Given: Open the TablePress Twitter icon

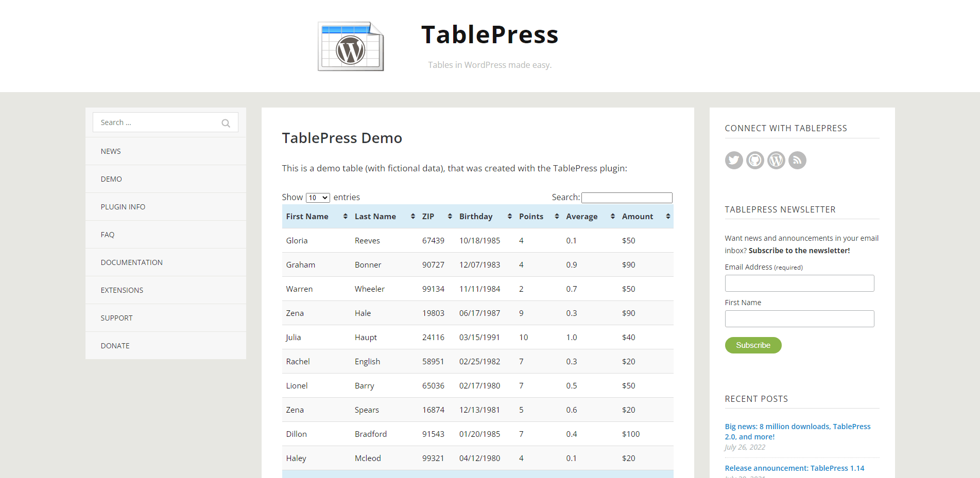Looking at the screenshot, I should coord(734,160).
